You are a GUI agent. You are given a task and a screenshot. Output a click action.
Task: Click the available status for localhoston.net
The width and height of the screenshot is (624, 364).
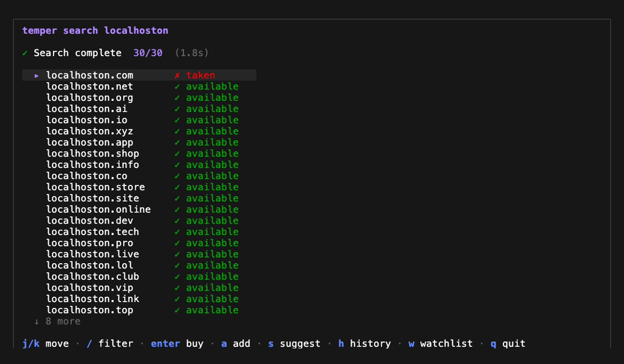click(x=212, y=86)
